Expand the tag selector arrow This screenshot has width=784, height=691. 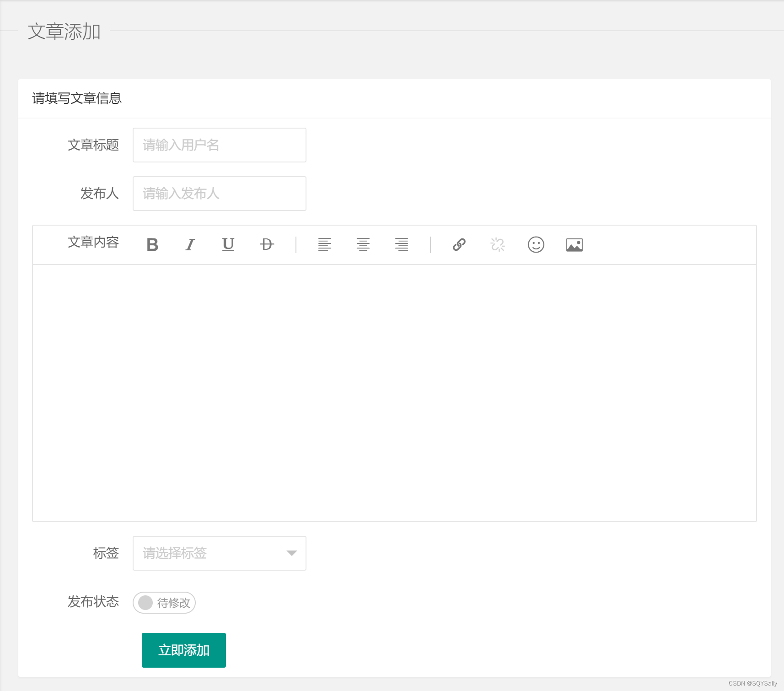pos(292,553)
